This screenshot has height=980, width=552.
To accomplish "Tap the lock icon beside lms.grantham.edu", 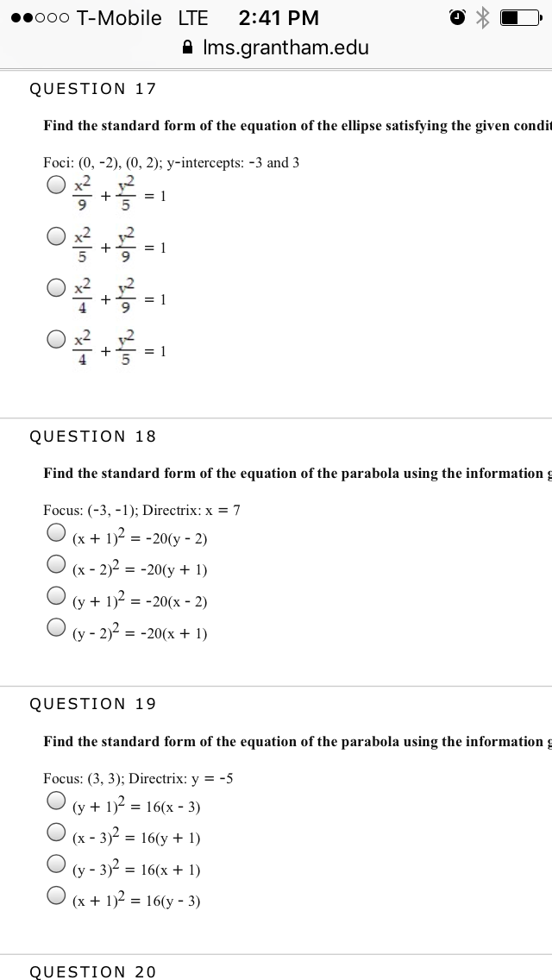I will (x=186, y=47).
